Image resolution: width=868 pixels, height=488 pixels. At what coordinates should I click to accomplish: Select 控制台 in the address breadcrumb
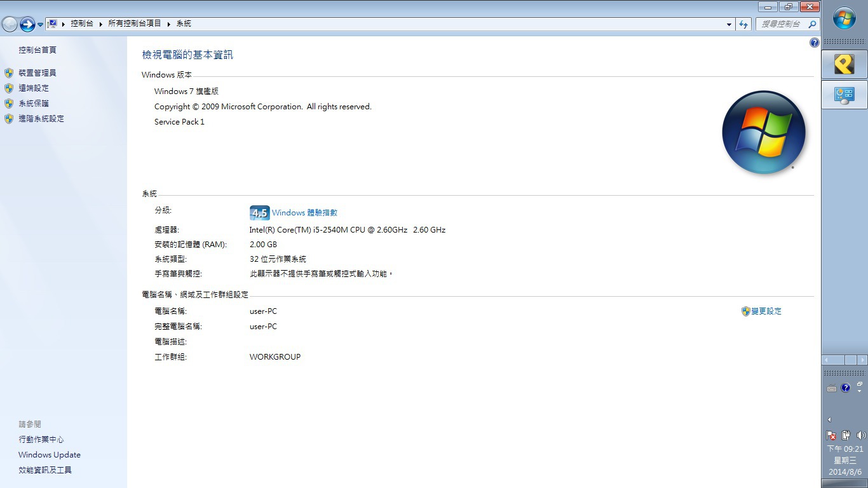[82, 24]
